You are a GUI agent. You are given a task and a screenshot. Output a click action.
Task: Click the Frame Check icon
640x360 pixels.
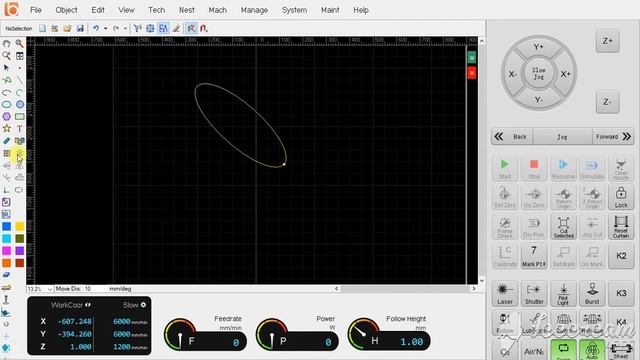click(505, 227)
